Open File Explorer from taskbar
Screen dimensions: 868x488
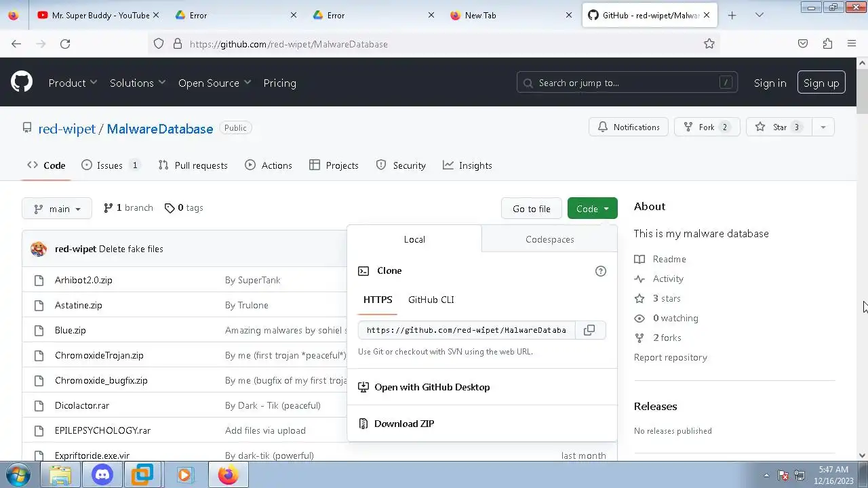(x=60, y=475)
